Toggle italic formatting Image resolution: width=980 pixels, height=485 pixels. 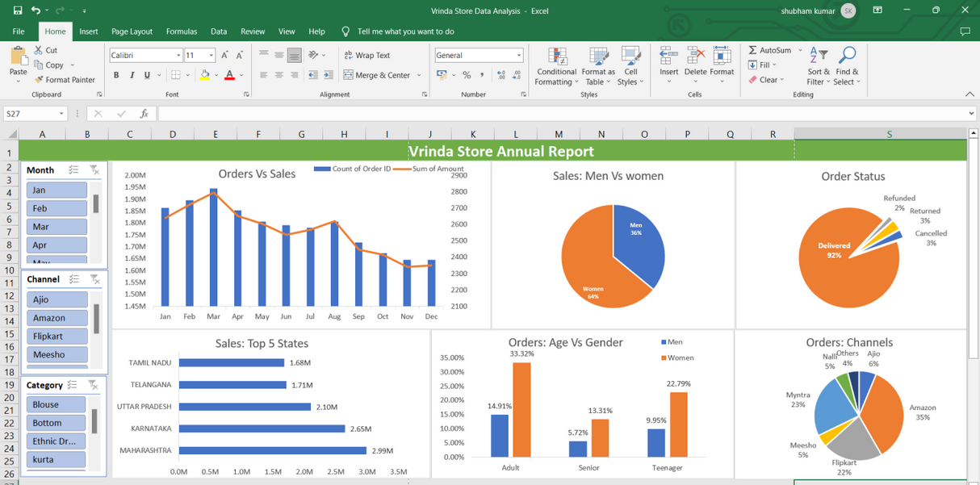click(130, 73)
